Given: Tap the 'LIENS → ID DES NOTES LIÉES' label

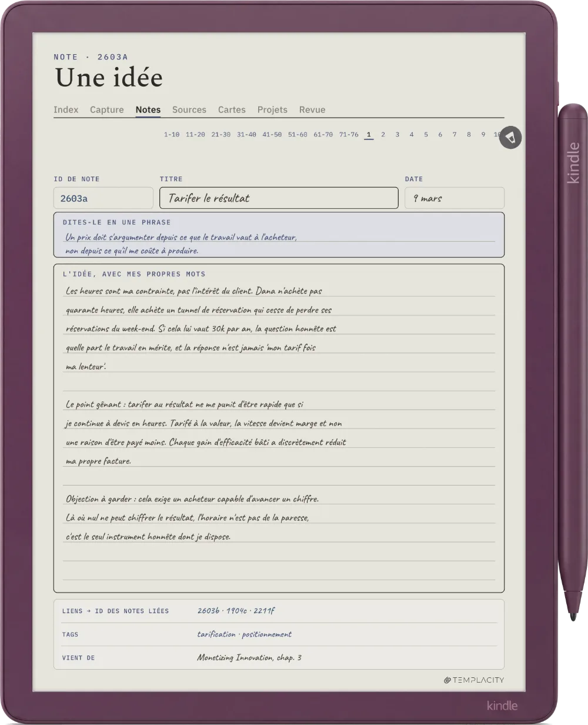Looking at the screenshot, I should tap(115, 611).
